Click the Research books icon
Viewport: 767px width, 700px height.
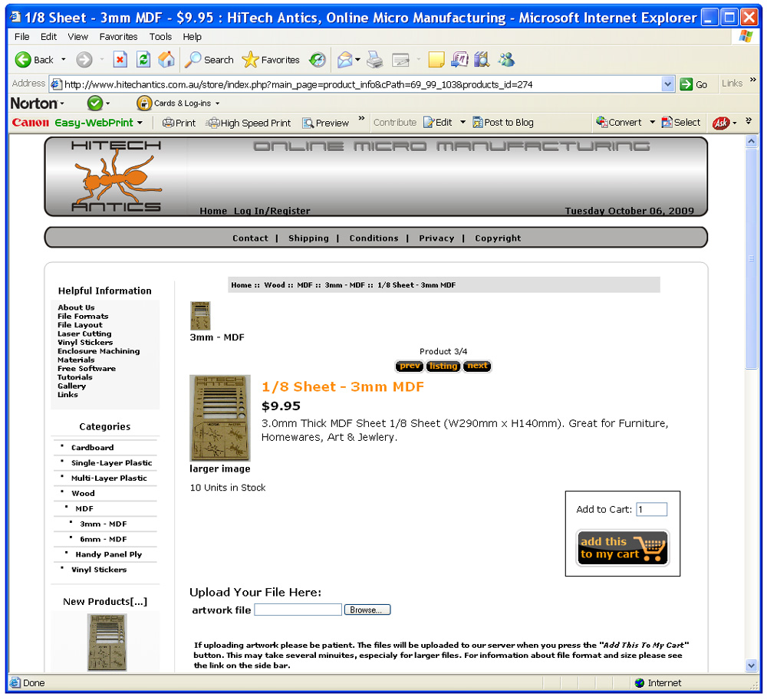point(482,60)
